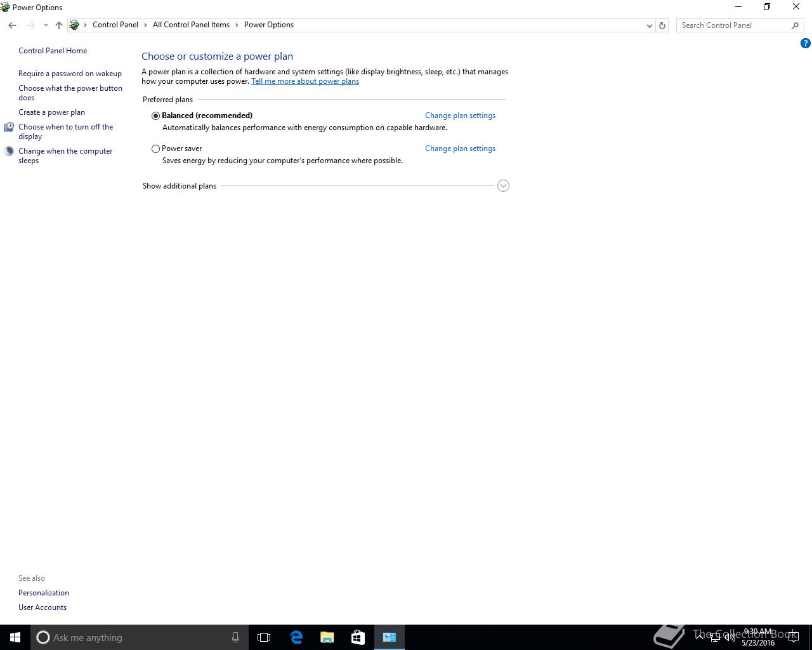The width and height of the screenshot is (812, 650).
Task: Open Help with the question mark icon
Action: pyautogui.click(x=806, y=44)
